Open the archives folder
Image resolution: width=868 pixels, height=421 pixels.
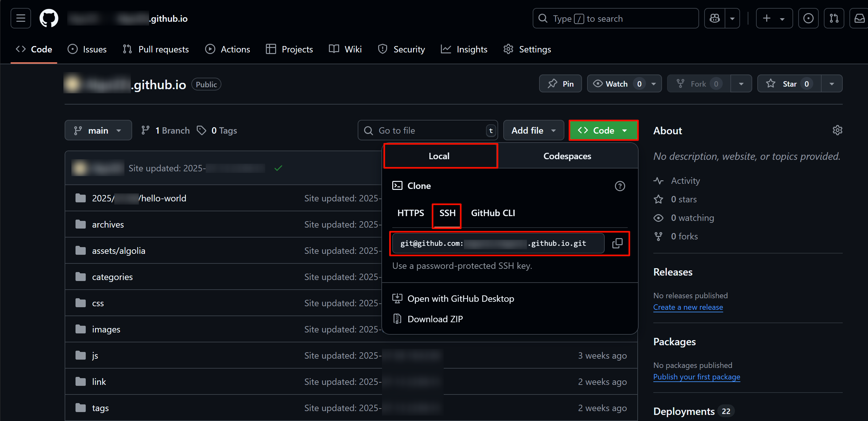[x=108, y=225]
